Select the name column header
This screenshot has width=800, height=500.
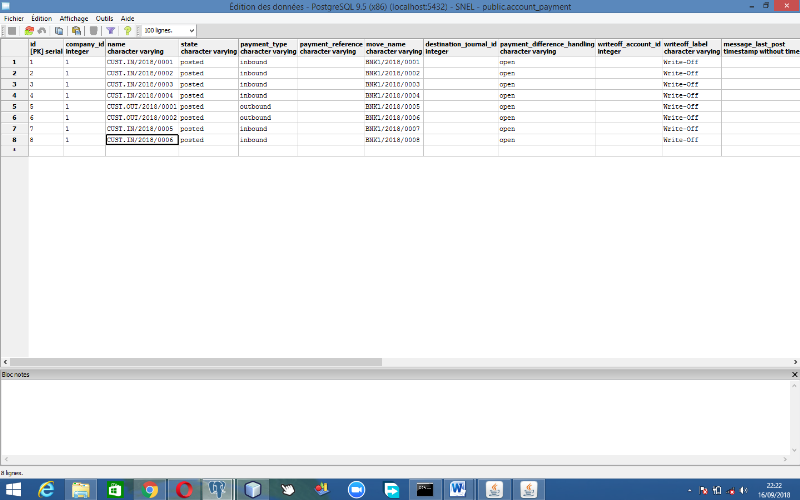[x=142, y=48]
